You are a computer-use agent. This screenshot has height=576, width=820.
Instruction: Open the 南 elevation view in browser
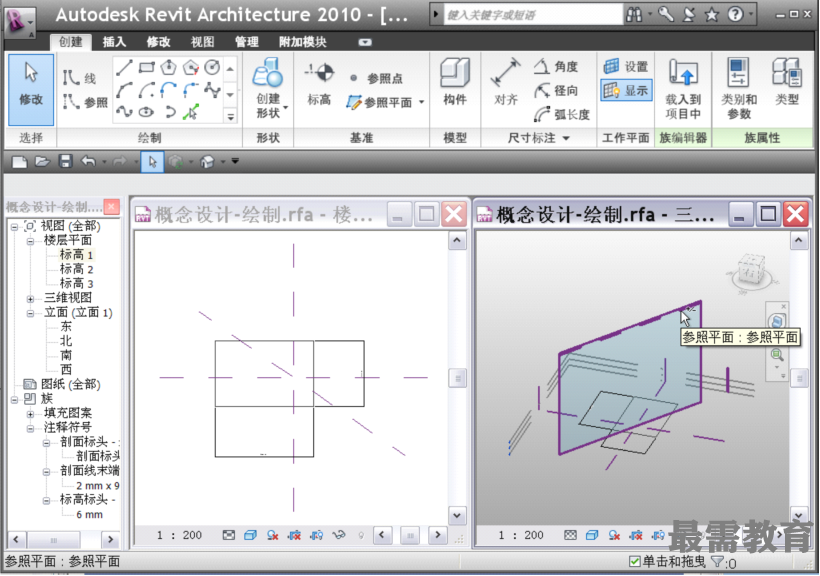coord(66,355)
